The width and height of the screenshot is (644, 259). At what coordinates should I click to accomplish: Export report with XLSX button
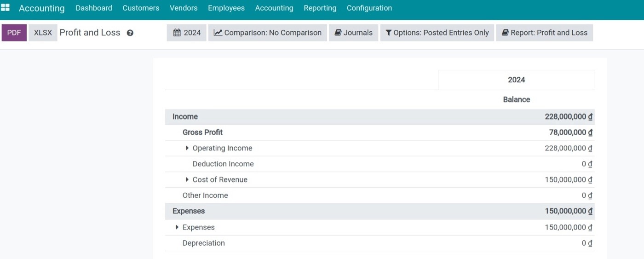pos(43,33)
